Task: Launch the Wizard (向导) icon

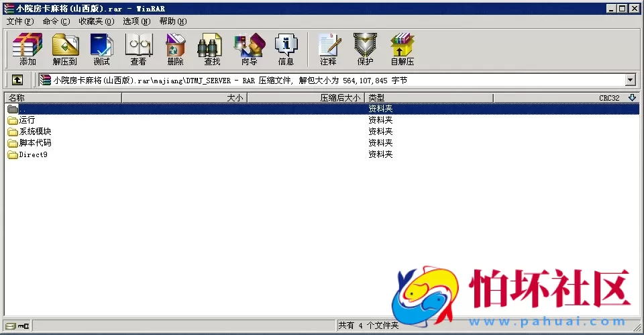Action: [249, 50]
